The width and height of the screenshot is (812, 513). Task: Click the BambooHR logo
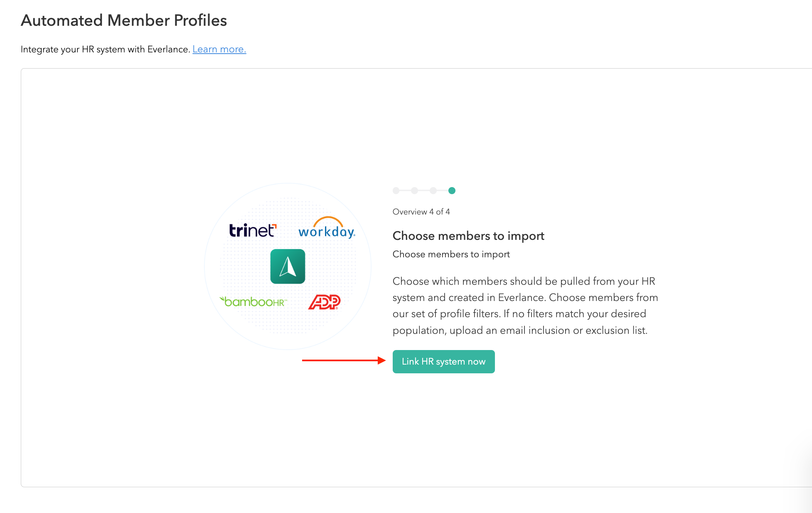253,302
